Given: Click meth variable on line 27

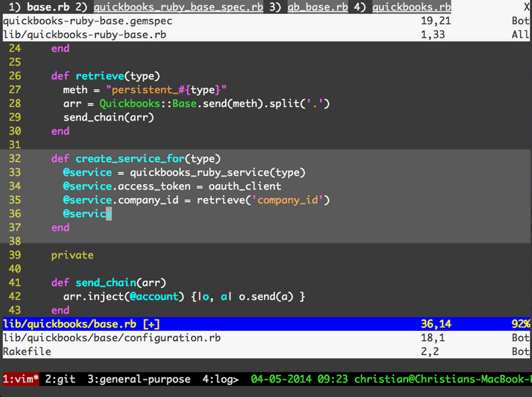Looking at the screenshot, I should [75, 90].
